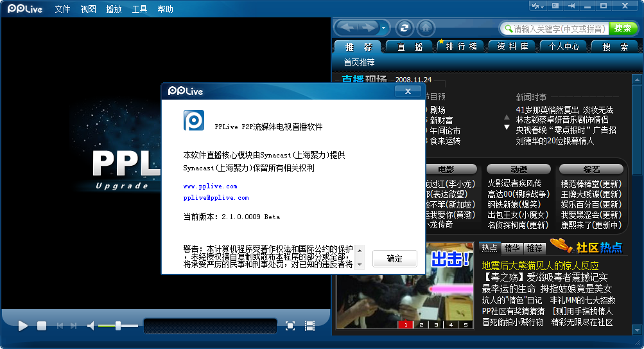Toggle the playlist film-strip icon
The height and width of the screenshot is (349, 644).
click(309, 326)
